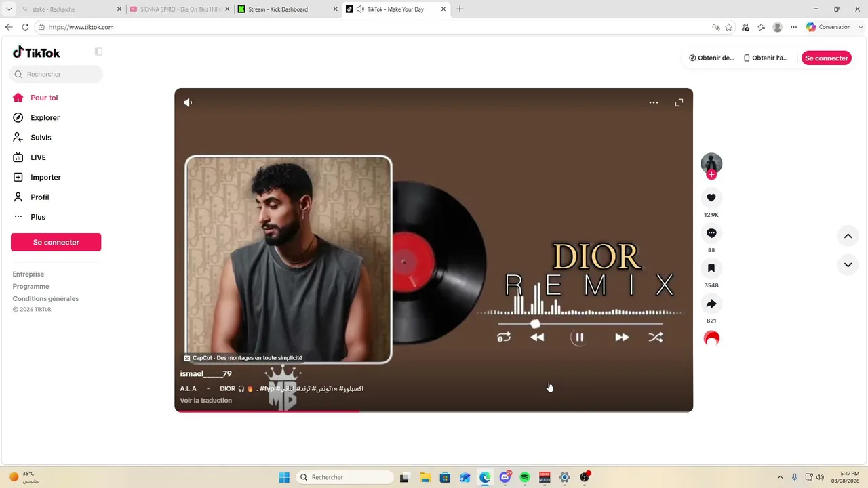The width and height of the screenshot is (868, 488).
Task: Switch to the SIENNA SPIRO tab
Action: pyautogui.click(x=179, y=9)
